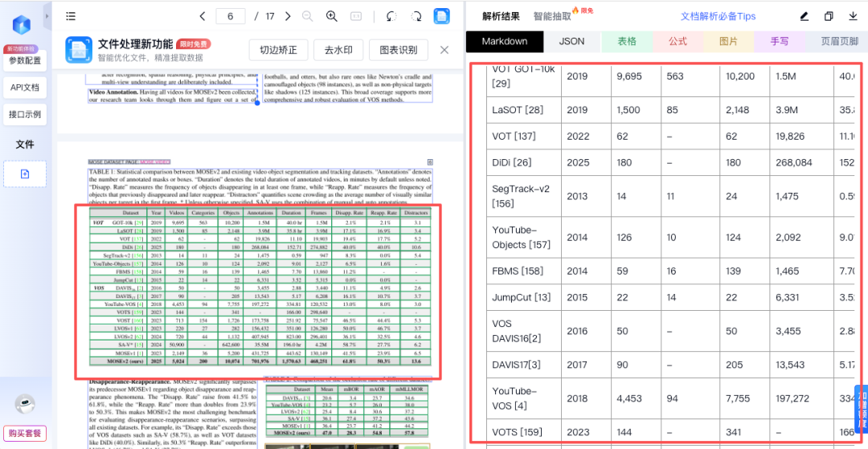The image size is (868, 449).
Task: Edit the parsed result with pencil icon
Action: pos(805,16)
